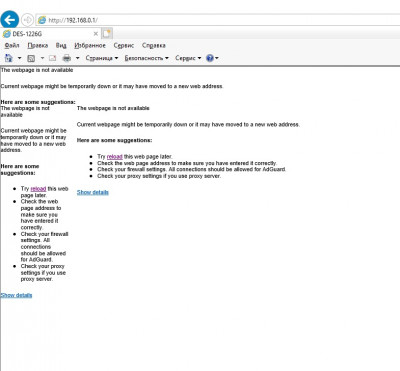Open the Файл menu
Screen dimensions: 400x371
(x=12, y=45)
